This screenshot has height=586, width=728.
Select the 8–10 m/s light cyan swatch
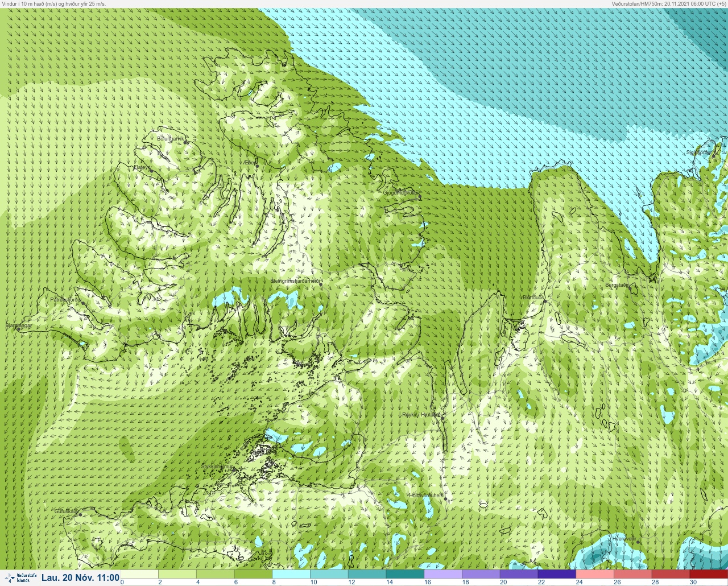[291, 574]
